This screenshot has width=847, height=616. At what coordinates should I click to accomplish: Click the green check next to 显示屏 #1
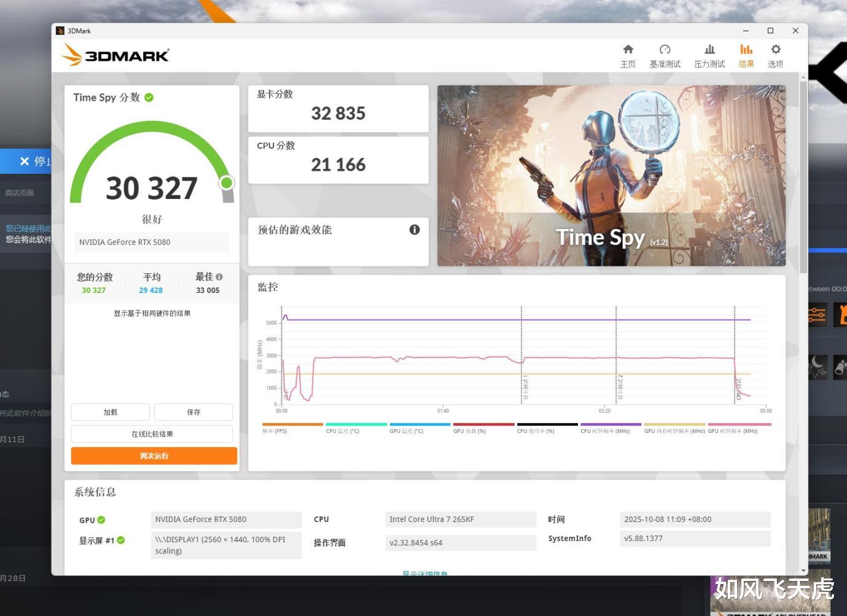(x=121, y=540)
